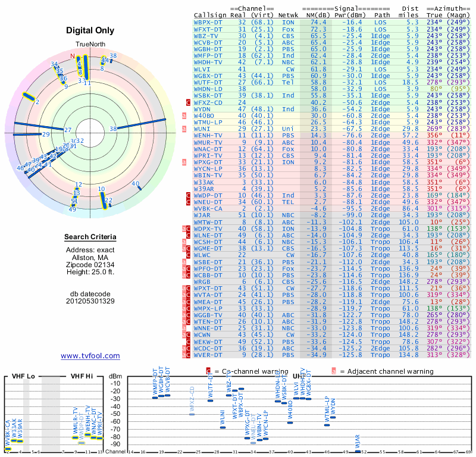Click the WGME-DT callsign

pyautogui.click(x=208, y=249)
